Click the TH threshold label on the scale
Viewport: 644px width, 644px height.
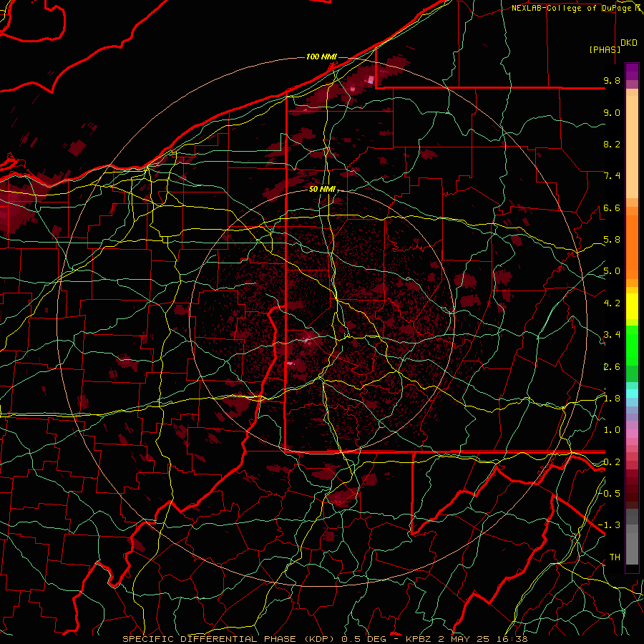point(615,557)
